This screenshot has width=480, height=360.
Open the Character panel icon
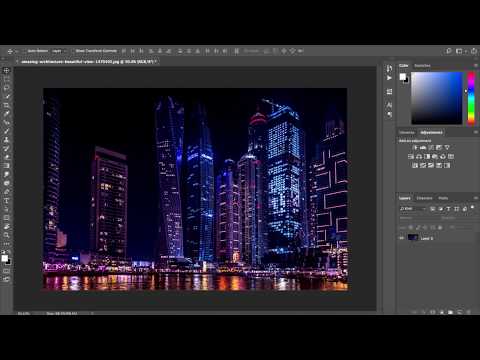tap(389, 105)
